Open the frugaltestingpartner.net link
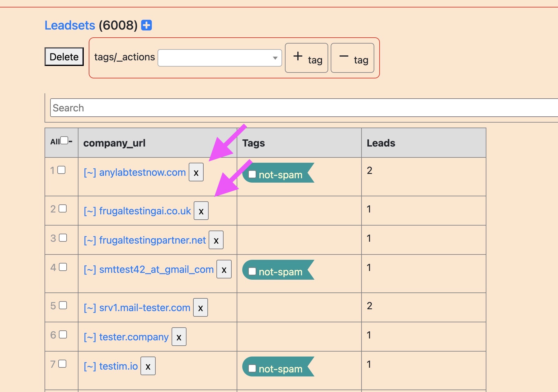 coord(152,240)
